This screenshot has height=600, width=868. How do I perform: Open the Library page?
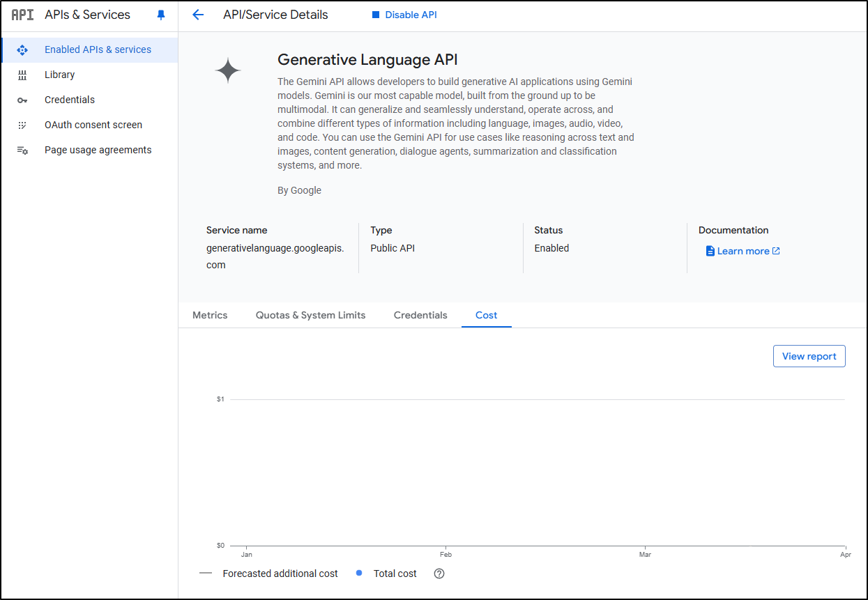[90, 75]
